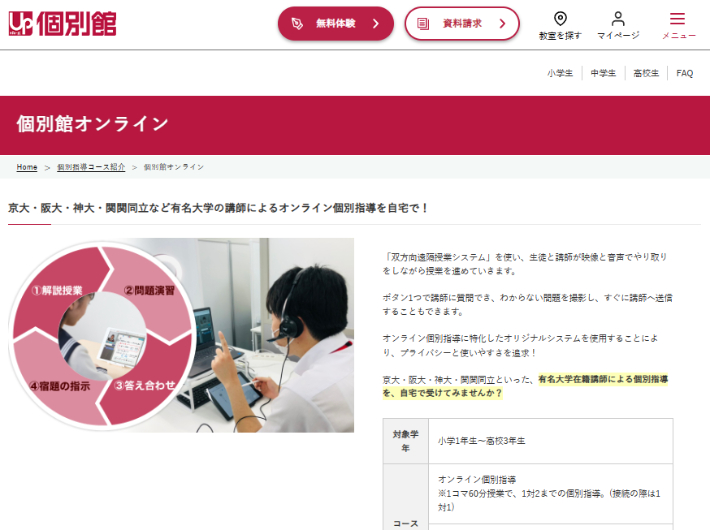Open マイページ via the person icon
This screenshot has height=530, width=710.
click(618, 19)
